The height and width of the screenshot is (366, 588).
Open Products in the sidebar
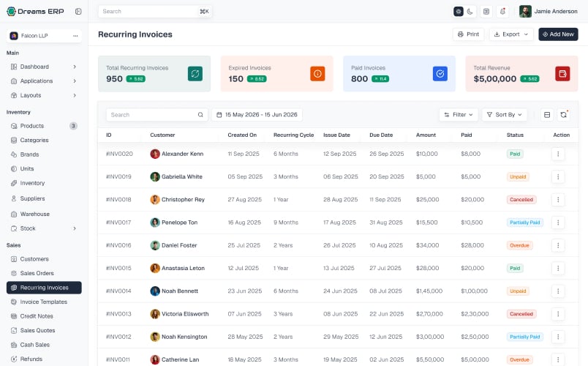(x=44, y=126)
